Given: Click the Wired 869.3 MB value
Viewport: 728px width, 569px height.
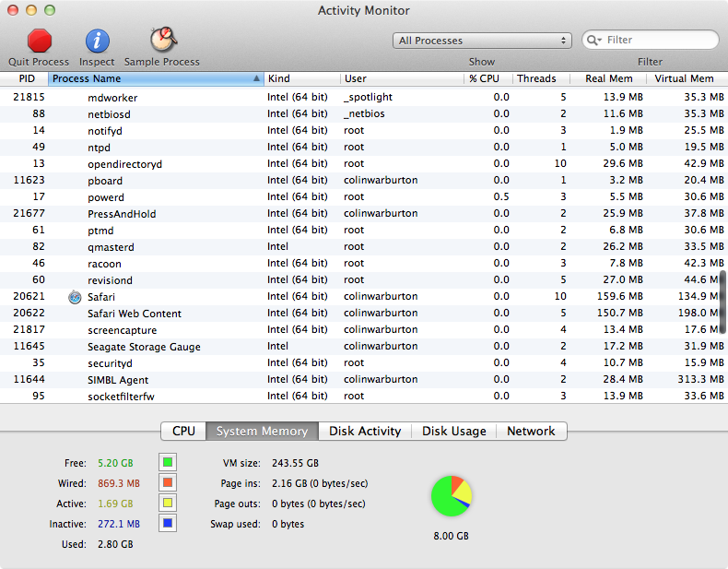Looking at the screenshot, I should pyautogui.click(x=118, y=483).
